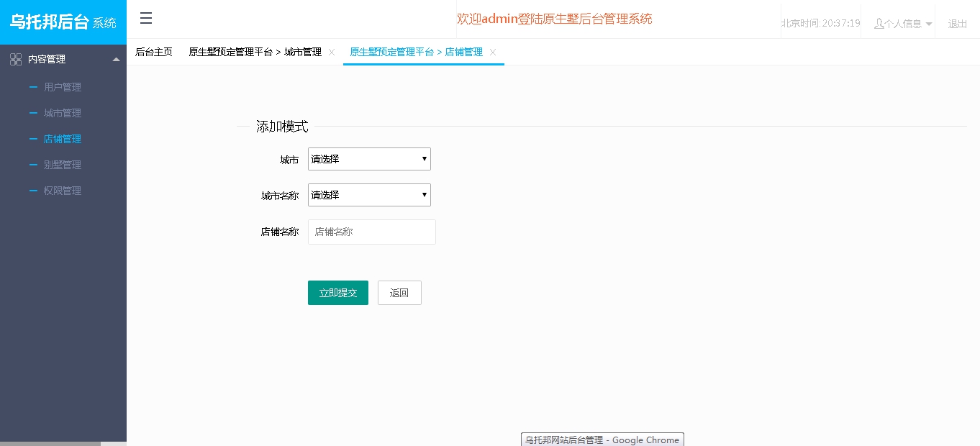The height and width of the screenshot is (446, 980).
Task: Click the 添加模式 section heading
Action: (282, 127)
